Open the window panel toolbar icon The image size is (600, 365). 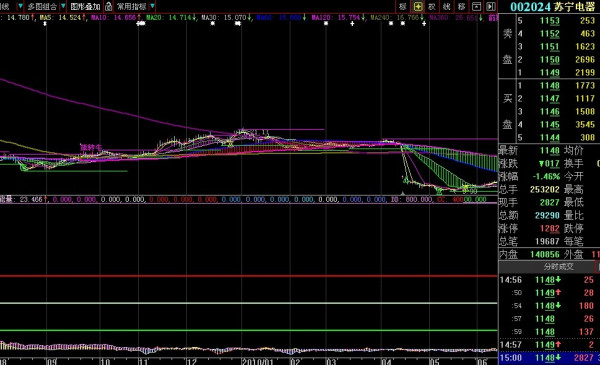(476, 6)
